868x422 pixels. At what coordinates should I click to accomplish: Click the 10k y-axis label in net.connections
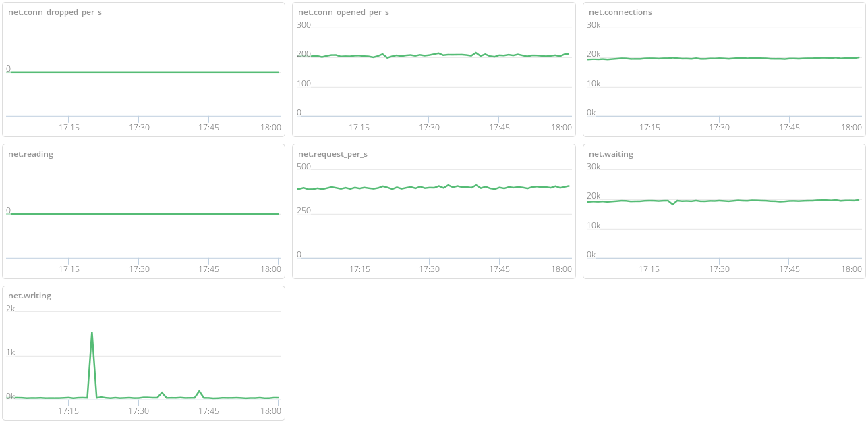[594, 84]
